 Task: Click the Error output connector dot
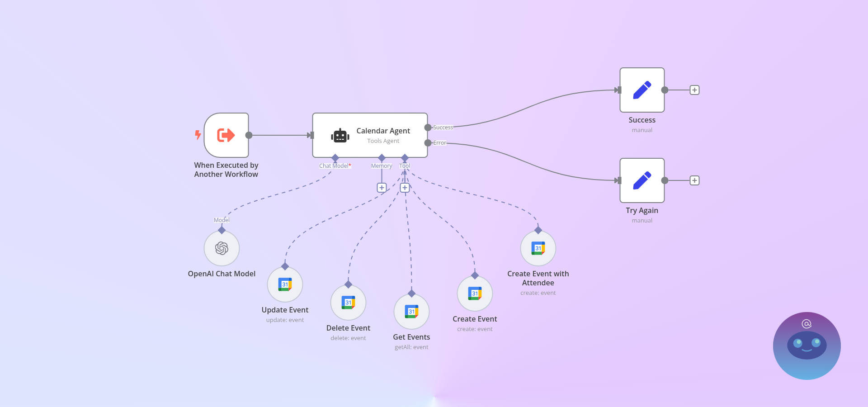(428, 143)
